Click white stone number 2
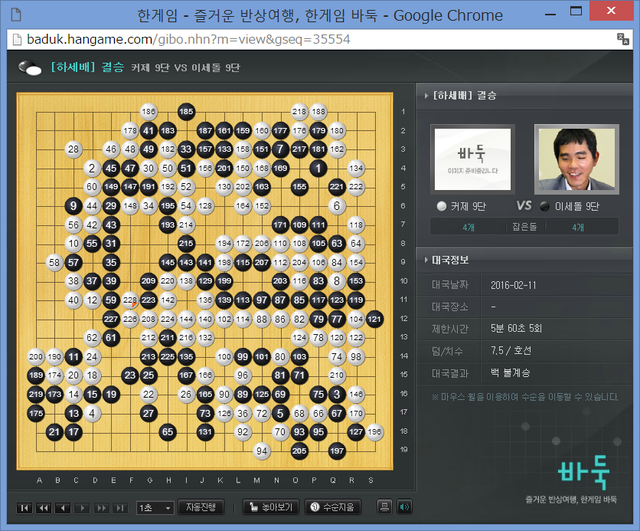 (92, 168)
